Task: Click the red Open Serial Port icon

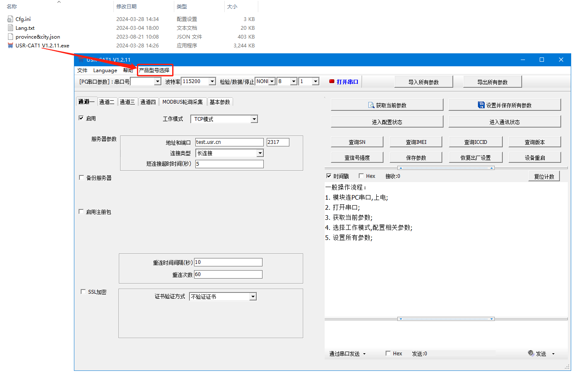Action: pos(331,81)
